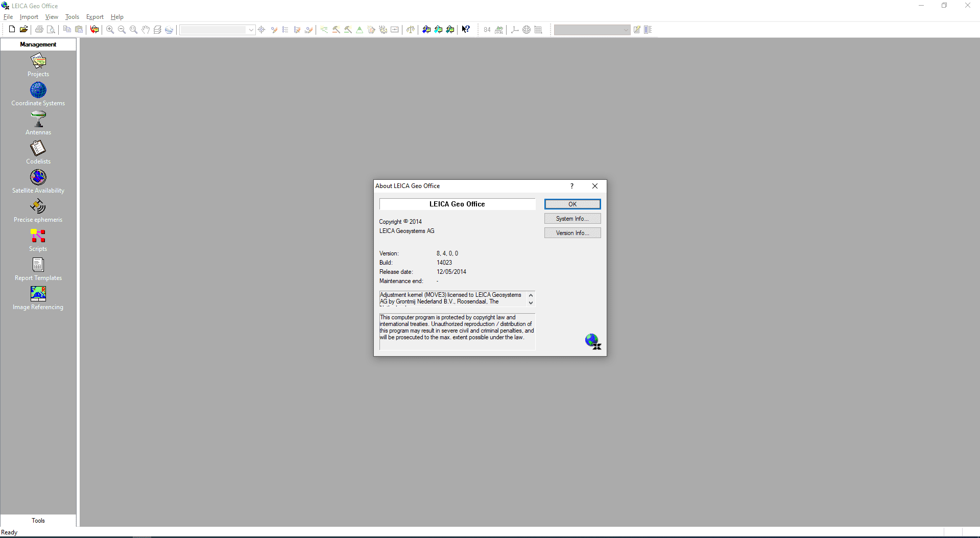
Task: Open the File menu
Action: point(8,17)
